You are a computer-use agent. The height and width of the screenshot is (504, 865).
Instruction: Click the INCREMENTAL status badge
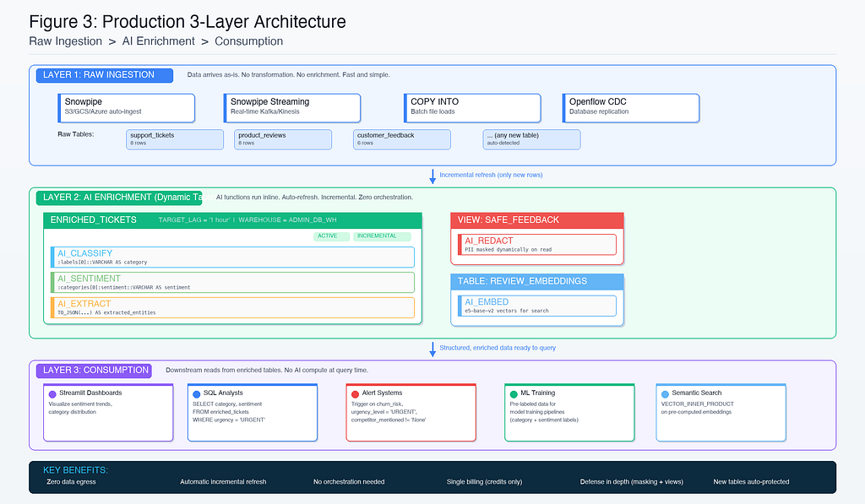click(382, 236)
